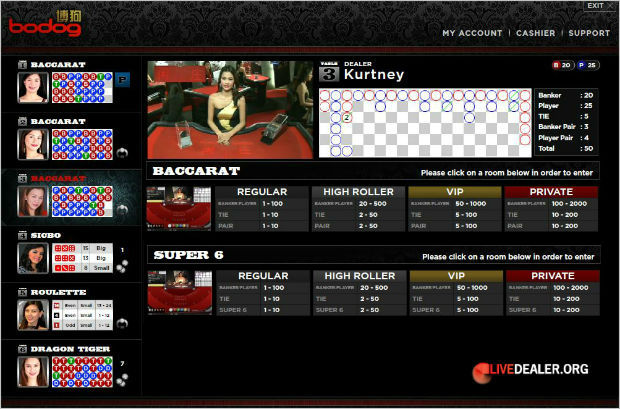Click the blue Player 25 counter badge
This screenshot has height=409, width=620.
coord(587,65)
